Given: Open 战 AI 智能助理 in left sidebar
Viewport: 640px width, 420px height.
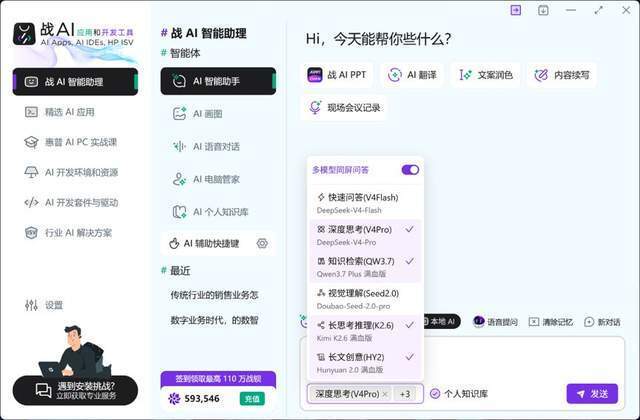Looking at the screenshot, I should click(75, 82).
